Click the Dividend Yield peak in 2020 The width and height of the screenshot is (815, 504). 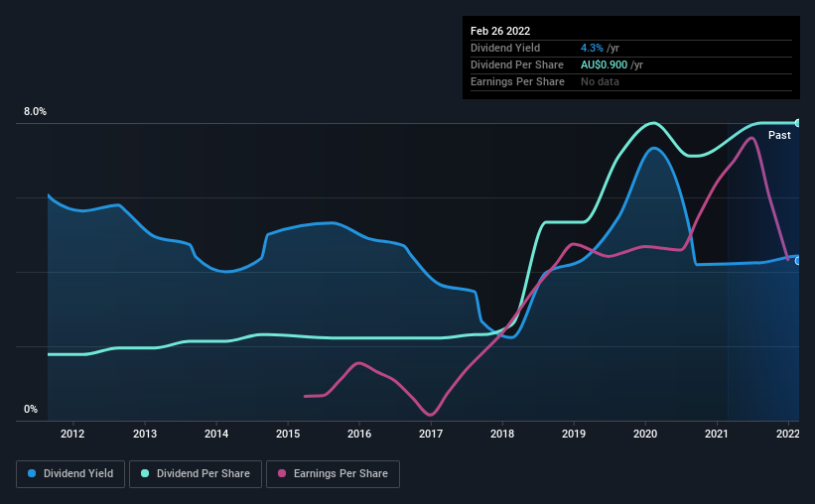pyautogui.click(x=653, y=149)
